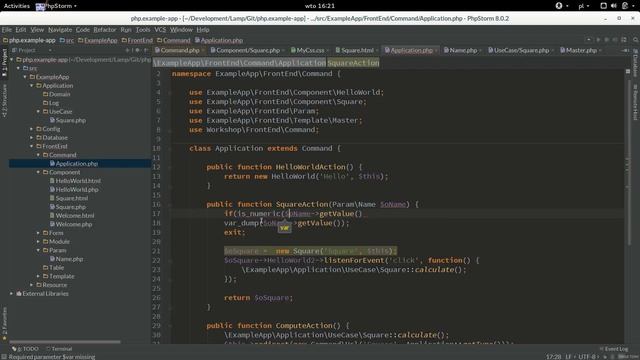Open run configuration dropdown in toolbar

click(x=589, y=40)
